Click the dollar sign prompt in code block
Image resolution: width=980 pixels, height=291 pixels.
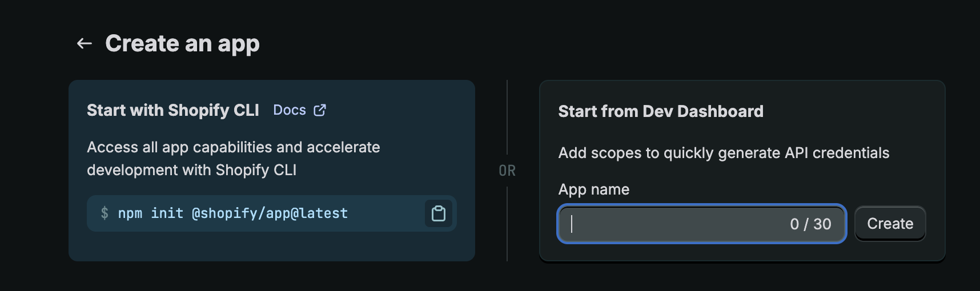[x=105, y=213]
